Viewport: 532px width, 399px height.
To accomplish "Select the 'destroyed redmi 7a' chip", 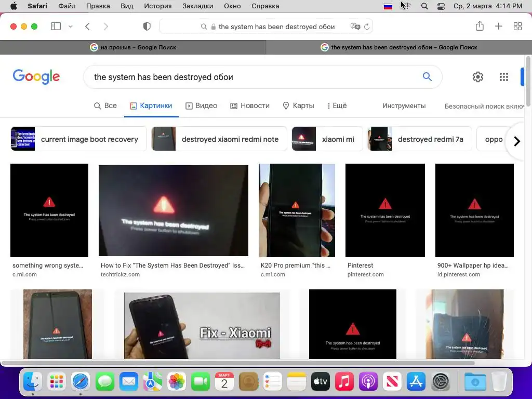I will tap(420, 139).
